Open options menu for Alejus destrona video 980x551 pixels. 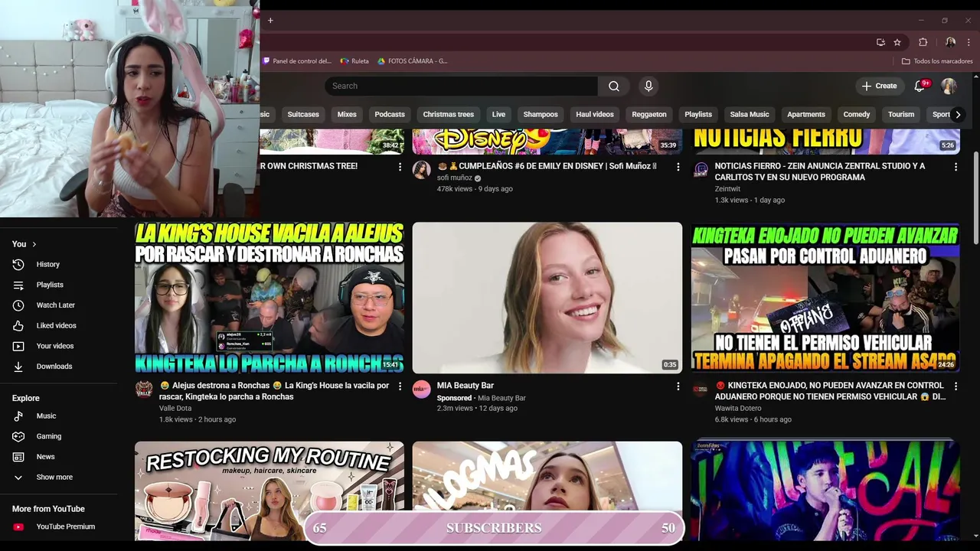[400, 386]
